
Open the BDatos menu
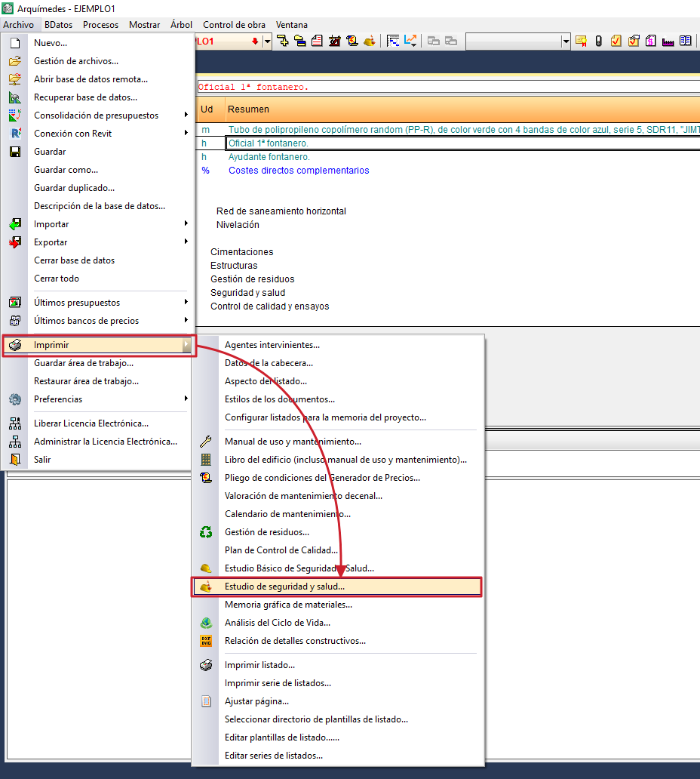point(58,24)
